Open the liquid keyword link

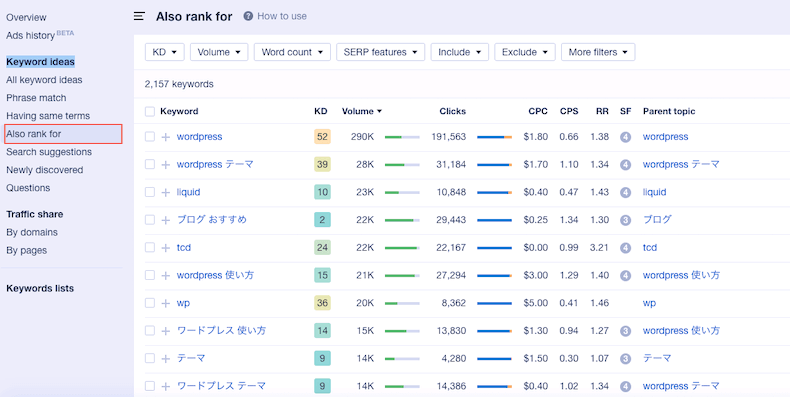pyautogui.click(x=188, y=192)
